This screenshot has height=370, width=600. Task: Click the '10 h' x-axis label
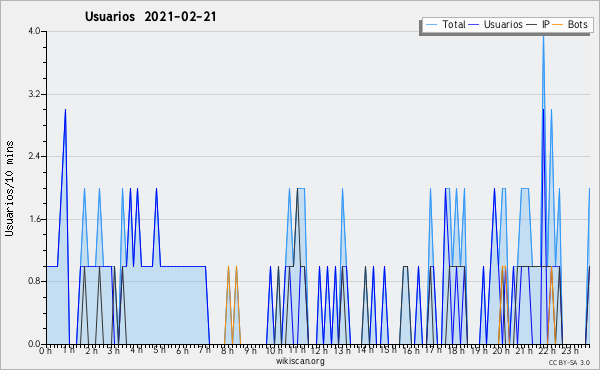(274, 351)
